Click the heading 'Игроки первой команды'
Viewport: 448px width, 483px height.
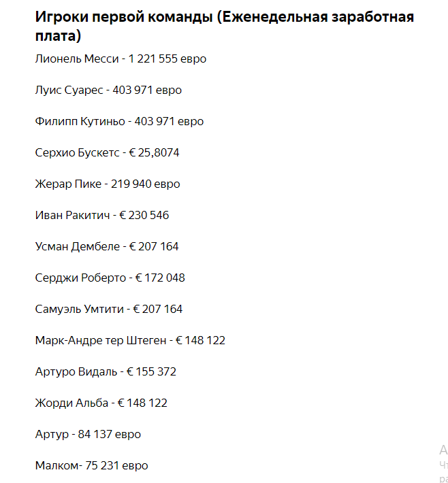point(124,17)
